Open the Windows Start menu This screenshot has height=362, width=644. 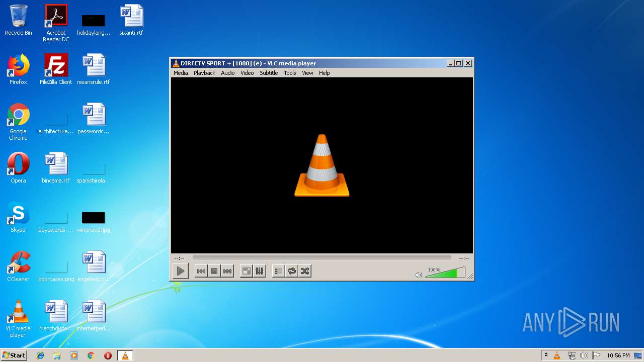(14, 355)
